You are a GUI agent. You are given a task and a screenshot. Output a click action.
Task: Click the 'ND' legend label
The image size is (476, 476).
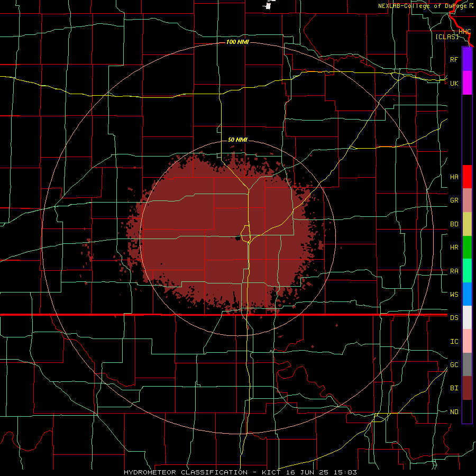pyautogui.click(x=454, y=412)
